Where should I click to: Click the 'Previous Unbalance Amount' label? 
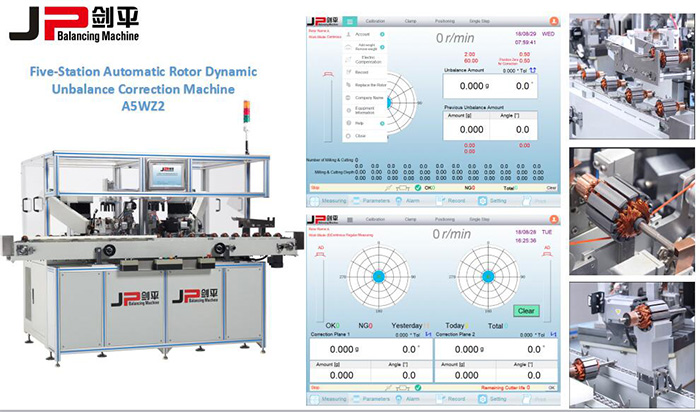[474, 107]
